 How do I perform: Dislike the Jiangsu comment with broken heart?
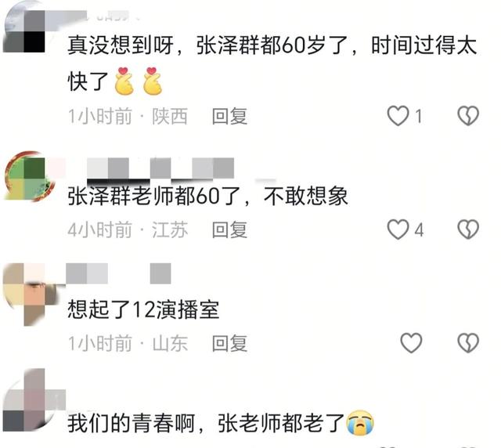click(468, 229)
